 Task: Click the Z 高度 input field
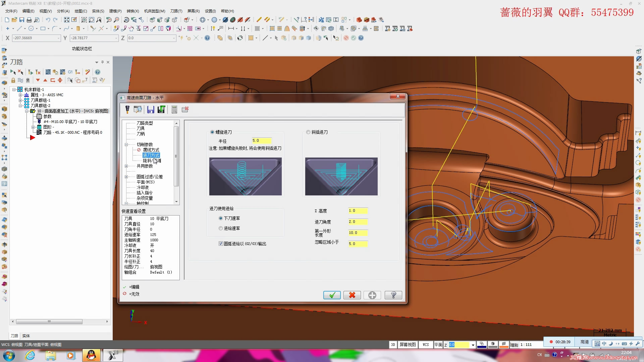tap(358, 211)
